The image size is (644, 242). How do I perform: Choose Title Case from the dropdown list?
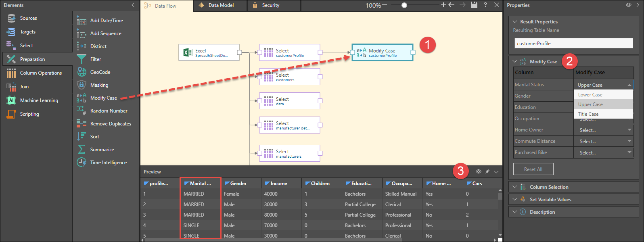coord(588,114)
